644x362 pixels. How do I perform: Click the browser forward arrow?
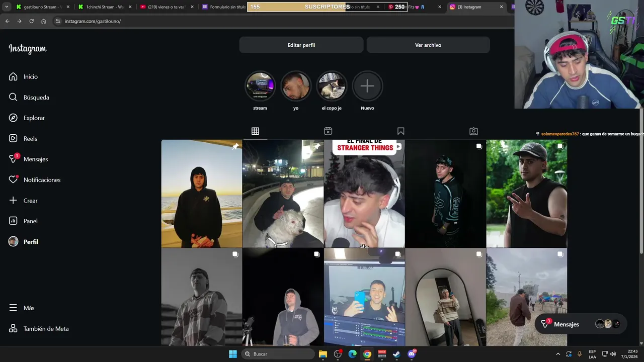[19, 21]
